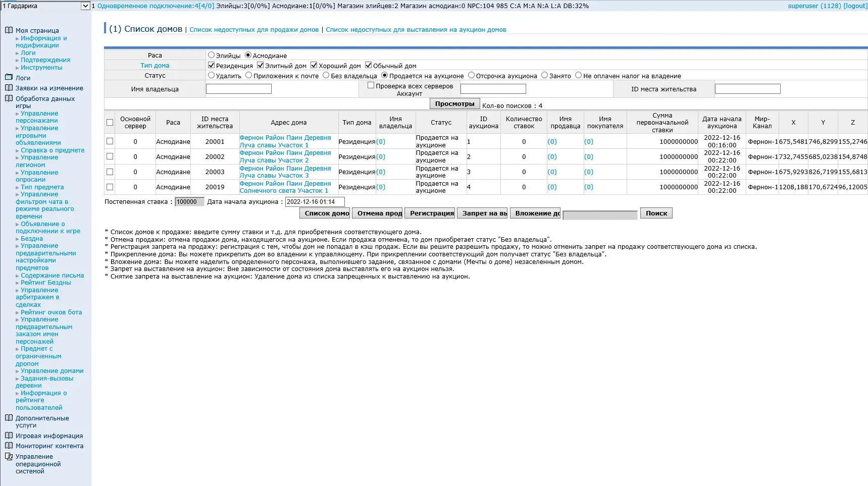Open Инструменты under Моя страница
868x486 pixels.
(x=41, y=68)
